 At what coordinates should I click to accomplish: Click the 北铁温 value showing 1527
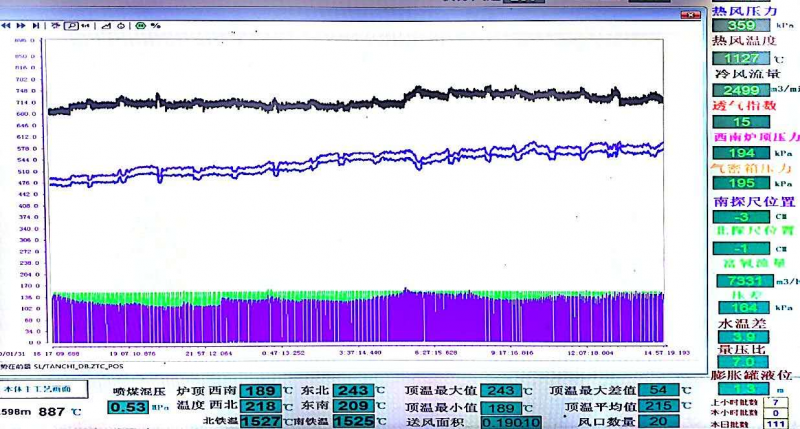point(259,422)
